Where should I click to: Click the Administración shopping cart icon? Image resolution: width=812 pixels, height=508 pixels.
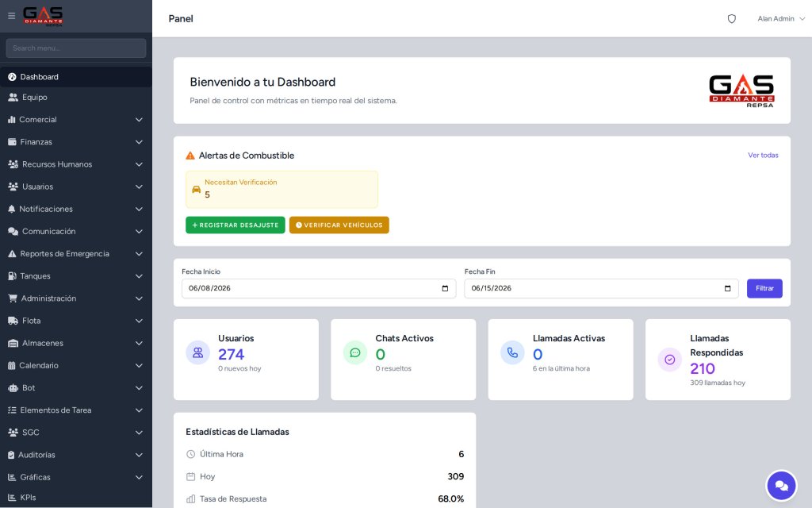pyautogui.click(x=13, y=298)
